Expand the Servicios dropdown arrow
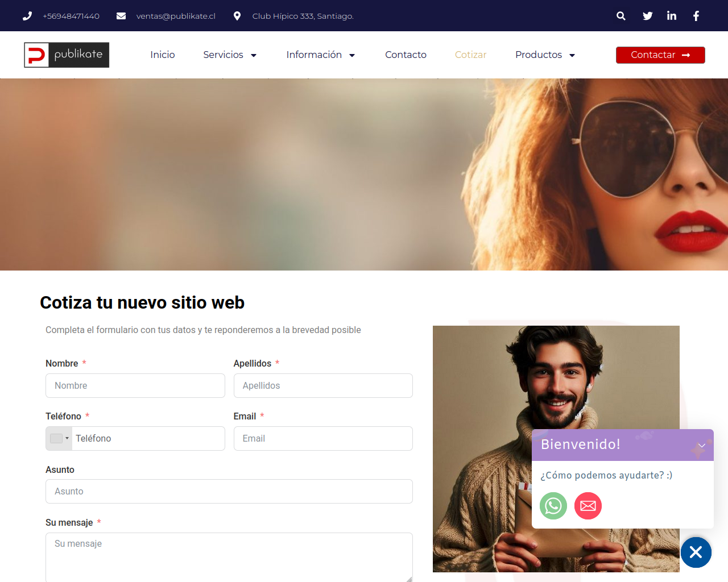Image resolution: width=728 pixels, height=582 pixels. 254,55
